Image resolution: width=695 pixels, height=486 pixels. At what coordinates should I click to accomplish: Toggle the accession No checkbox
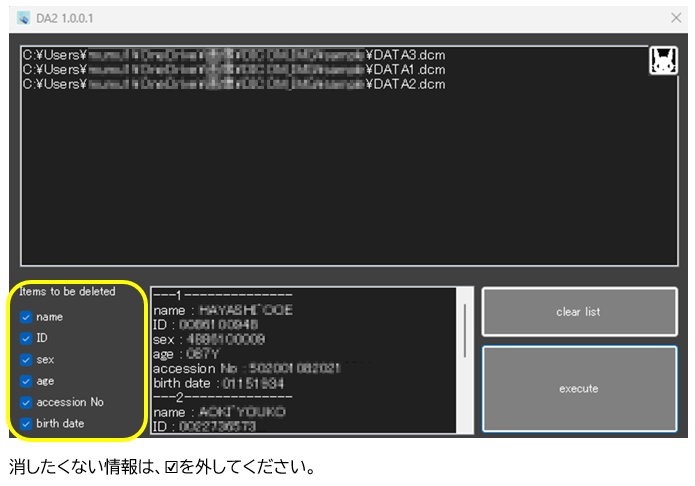click(x=26, y=402)
